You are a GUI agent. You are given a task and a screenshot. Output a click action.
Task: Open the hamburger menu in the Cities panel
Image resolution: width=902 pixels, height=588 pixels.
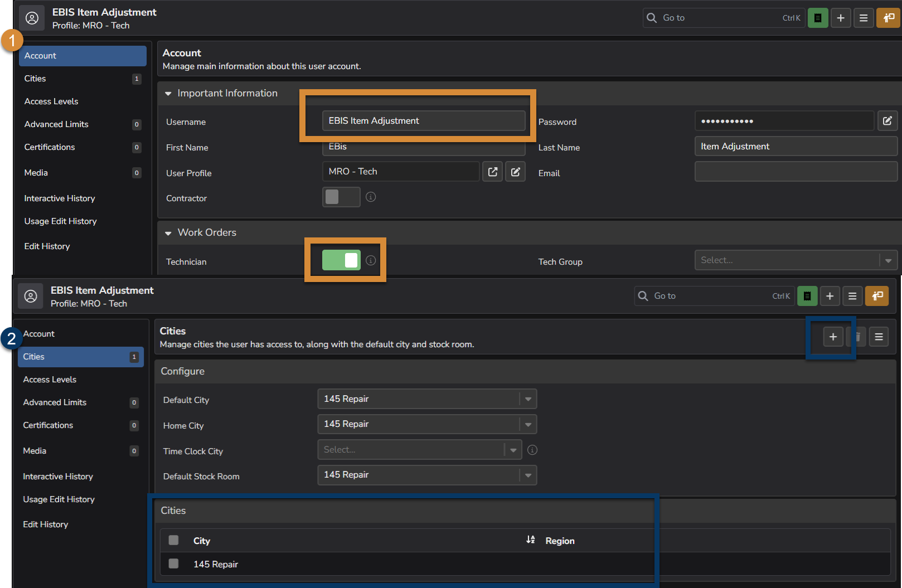879,337
